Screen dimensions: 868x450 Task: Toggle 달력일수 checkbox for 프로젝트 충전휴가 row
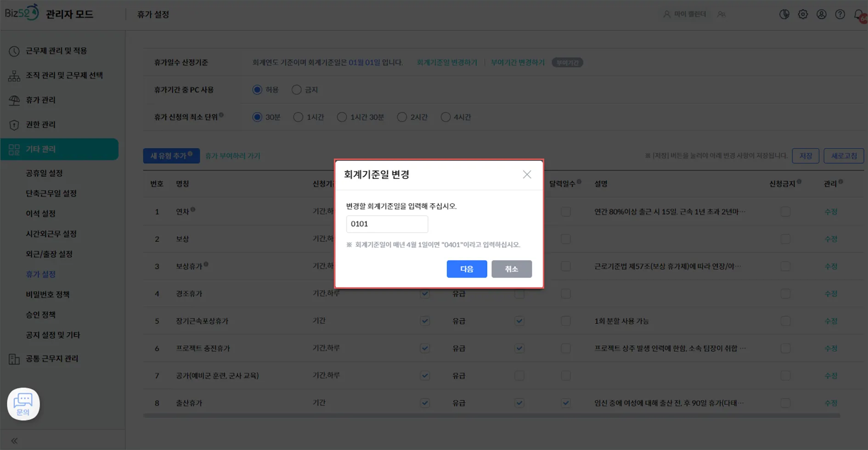pos(566,348)
